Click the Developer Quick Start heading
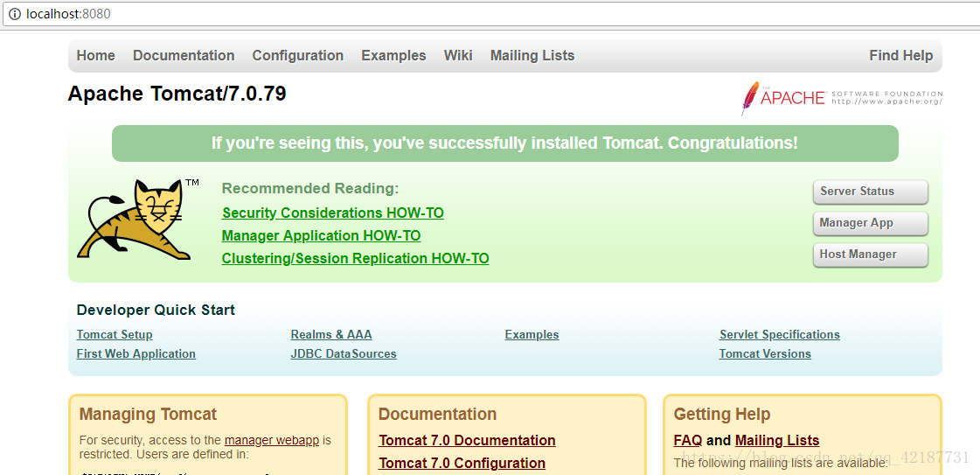Viewport: 980px width, 475px height. pos(156,310)
